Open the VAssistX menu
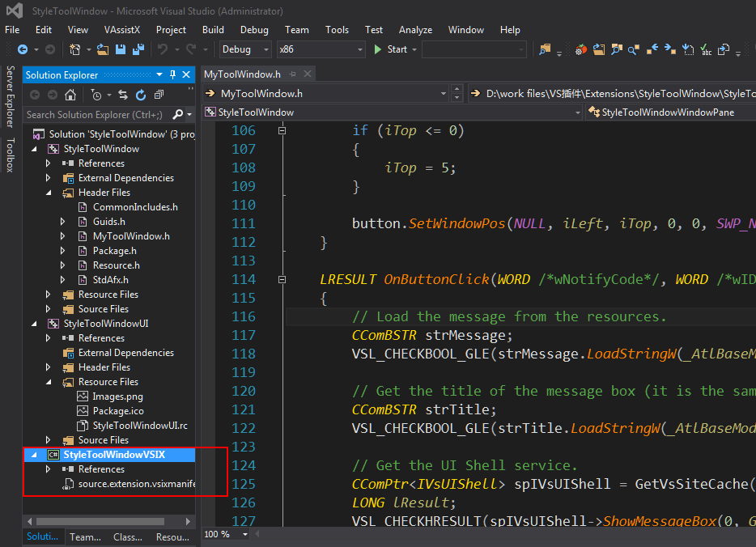Viewport: 756px width, 547px height. [x=122, y=30]
